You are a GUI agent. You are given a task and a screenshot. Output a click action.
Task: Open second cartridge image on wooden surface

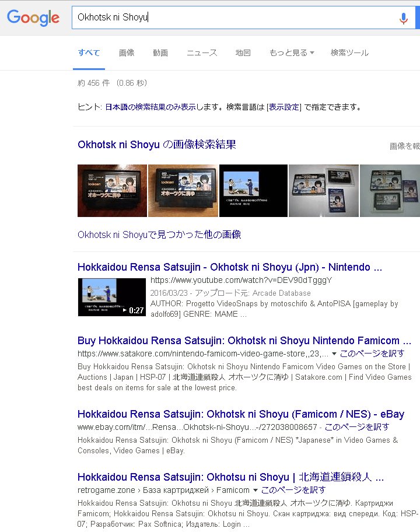[x=183, y=191]
